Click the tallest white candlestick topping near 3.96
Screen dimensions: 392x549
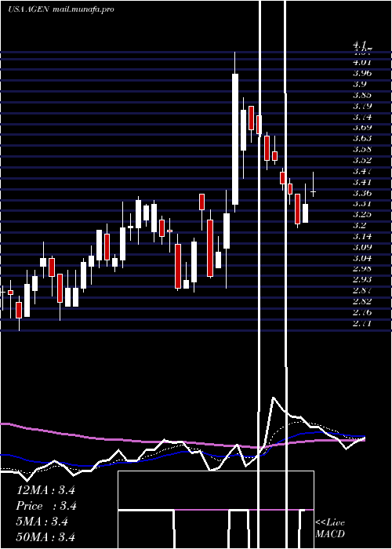[x=235, y=139]
